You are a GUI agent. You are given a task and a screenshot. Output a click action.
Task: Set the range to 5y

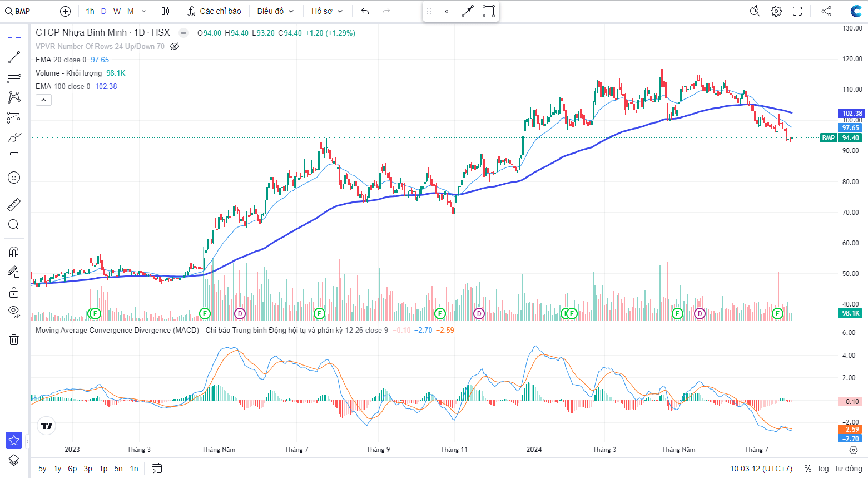(42, 469)
